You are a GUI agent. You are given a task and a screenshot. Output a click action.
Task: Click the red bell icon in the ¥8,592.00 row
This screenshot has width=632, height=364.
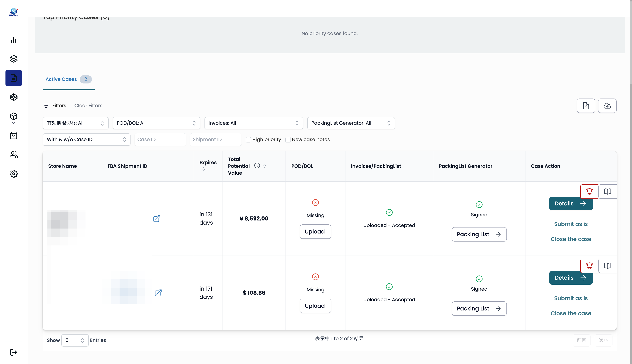coord(590,192)
